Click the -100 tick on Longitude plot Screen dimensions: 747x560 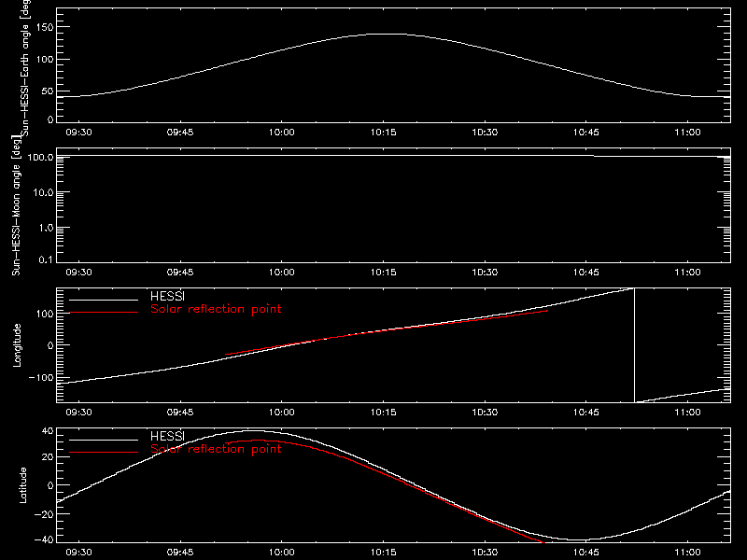[x=41, y=378]
